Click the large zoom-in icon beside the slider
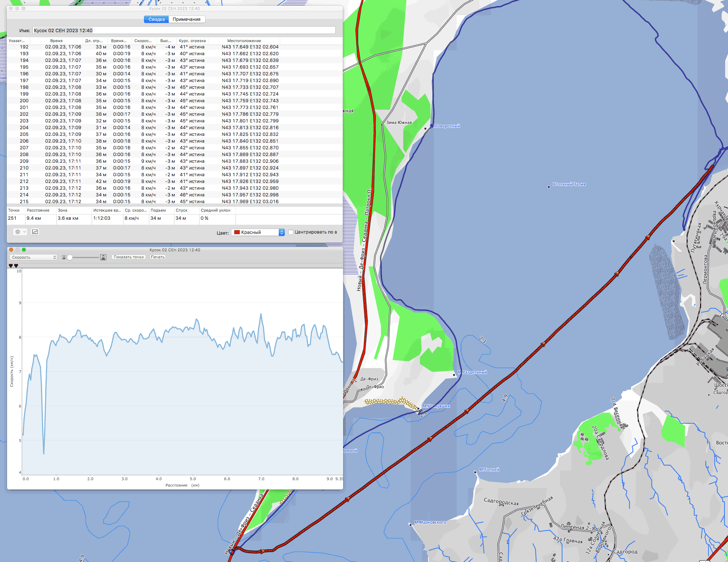Screen dimensions: 728x562 tap(103, 257)
